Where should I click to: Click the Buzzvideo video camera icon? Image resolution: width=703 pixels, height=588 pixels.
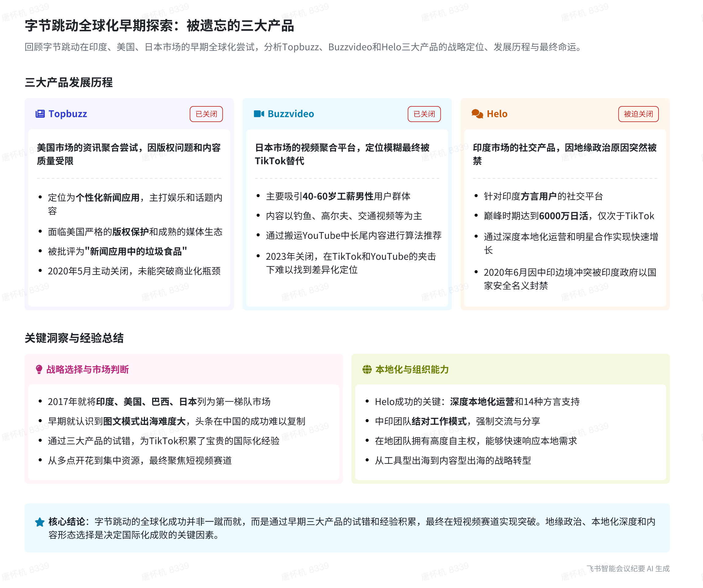tap(259, 114)
